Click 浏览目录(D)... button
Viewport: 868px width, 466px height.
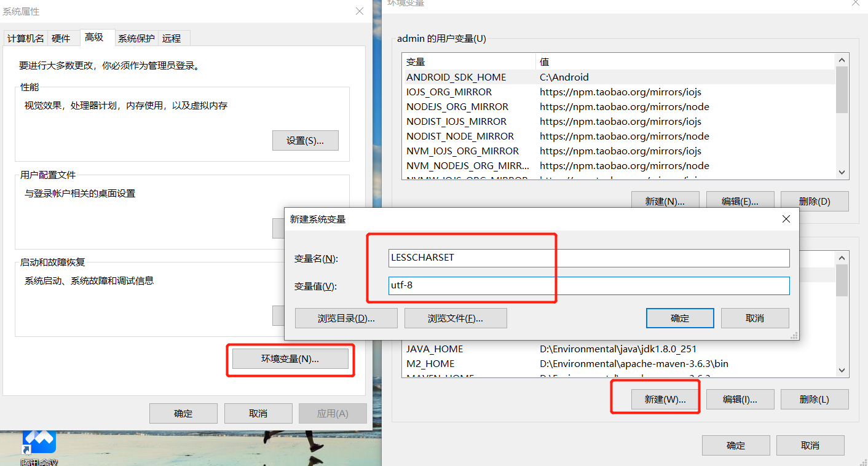(346, 318)
